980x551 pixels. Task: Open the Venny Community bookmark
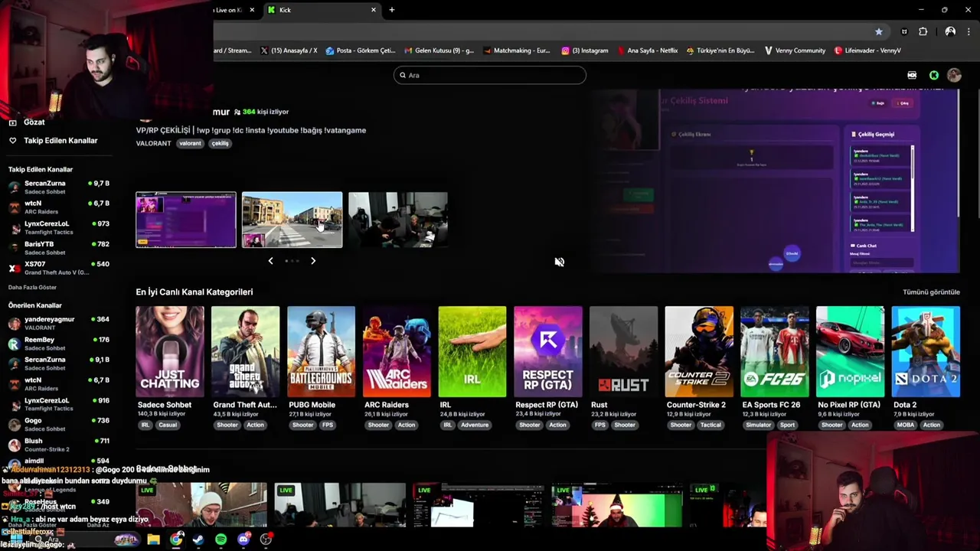[795, 51]
